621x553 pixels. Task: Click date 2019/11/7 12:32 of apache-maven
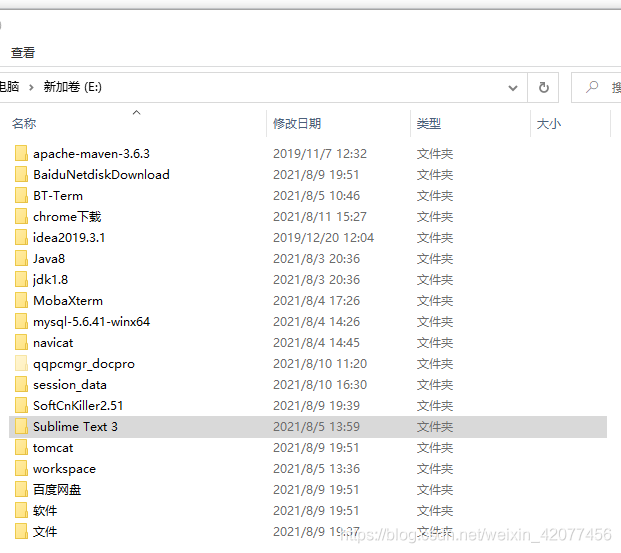(x=320, y=153)
